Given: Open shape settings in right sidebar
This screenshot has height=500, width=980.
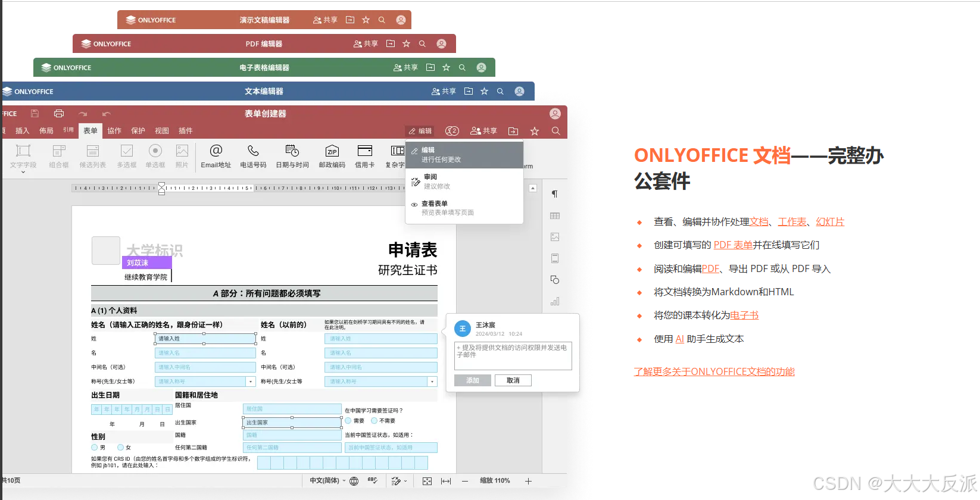Looking at the screenshot, I should pyautogui.click(x=555, y=280).
